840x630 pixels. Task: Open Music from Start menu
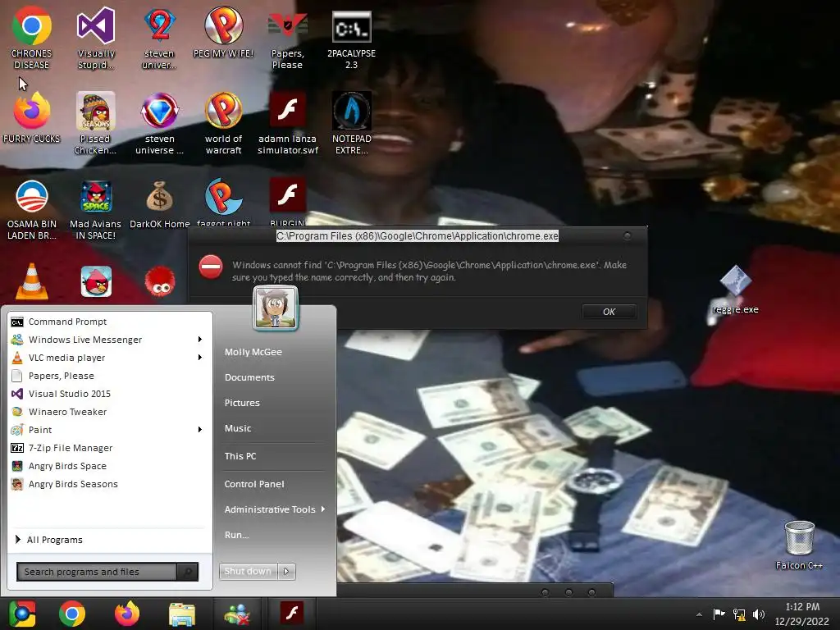238,428
